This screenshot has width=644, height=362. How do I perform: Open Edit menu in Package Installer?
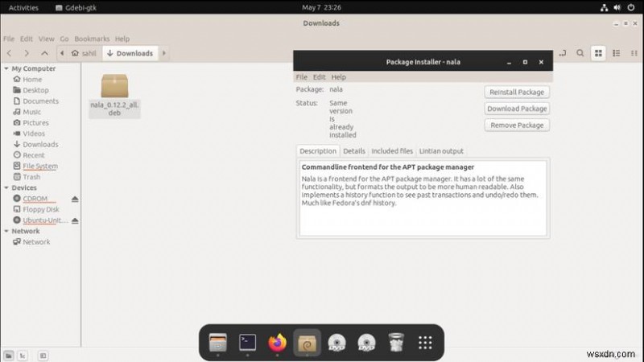[x=319, y=77]
